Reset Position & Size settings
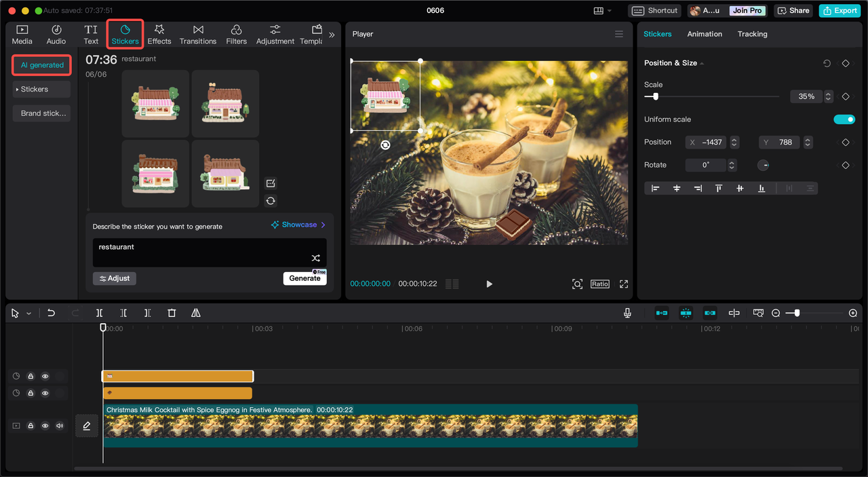 click(x=827, y=63)
